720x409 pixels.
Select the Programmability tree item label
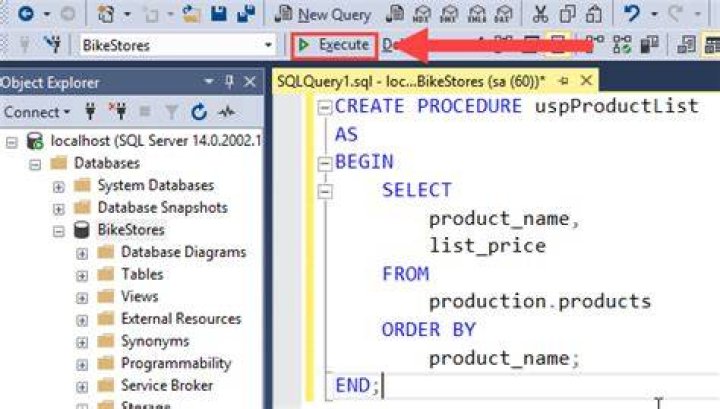click(176, 364)
